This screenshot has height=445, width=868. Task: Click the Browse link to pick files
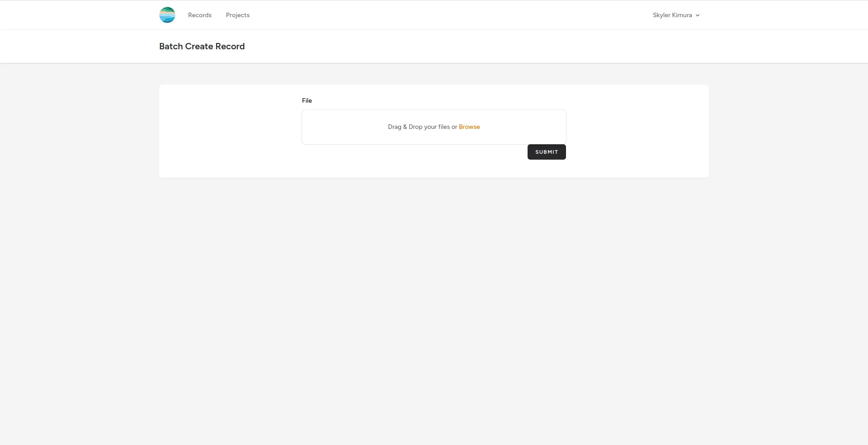(x=469, y=127)
